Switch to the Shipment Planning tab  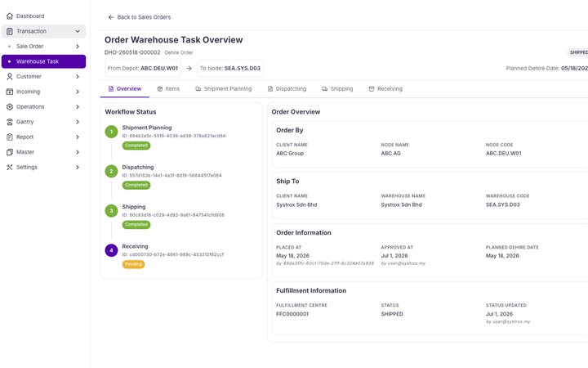[x=224, y=89]
